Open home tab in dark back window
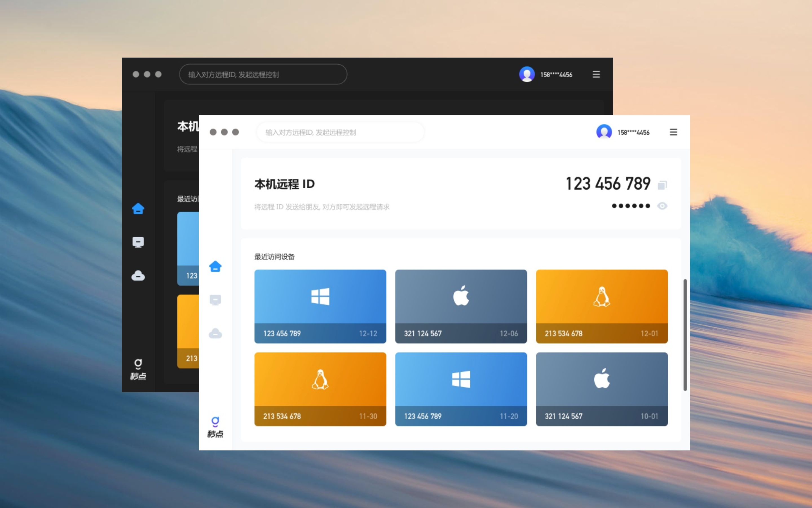 coord(138,209)
